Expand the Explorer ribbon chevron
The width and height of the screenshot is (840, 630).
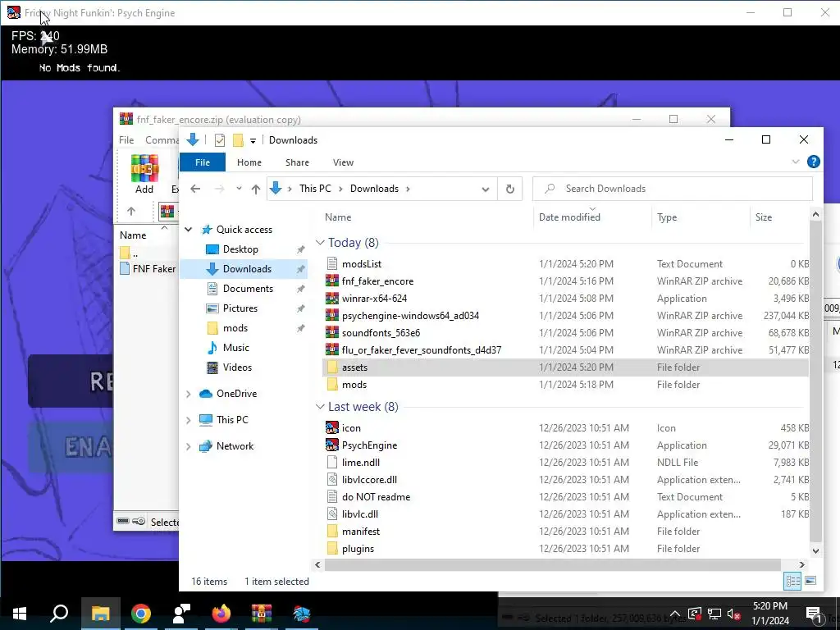click(x=796, y=162)
